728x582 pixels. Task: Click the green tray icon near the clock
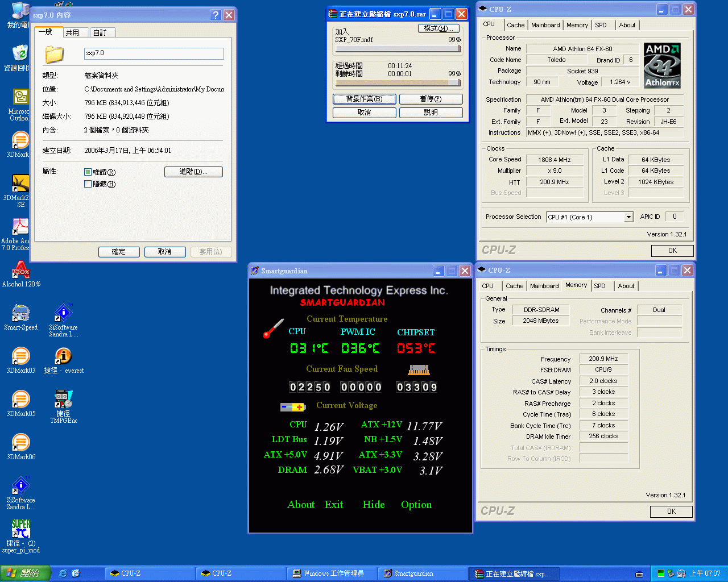point(660,573)
